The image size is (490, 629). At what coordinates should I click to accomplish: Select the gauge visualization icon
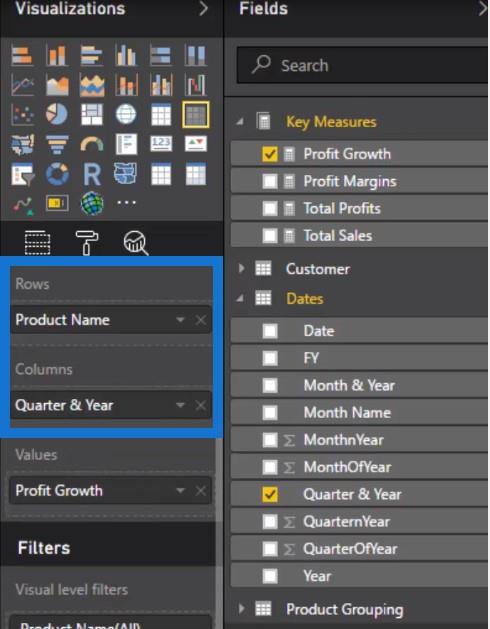tap(91, 144)
